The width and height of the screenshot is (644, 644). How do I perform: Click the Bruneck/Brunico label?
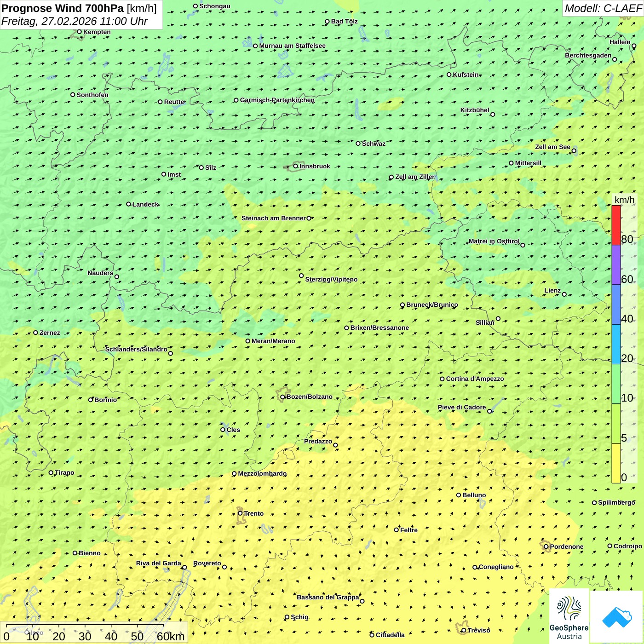pos(432,305)
